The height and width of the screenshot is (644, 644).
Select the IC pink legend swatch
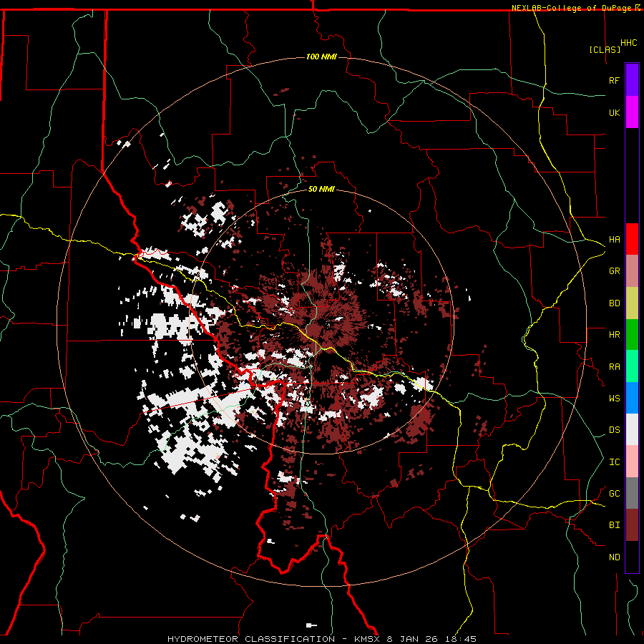(632, 462)
